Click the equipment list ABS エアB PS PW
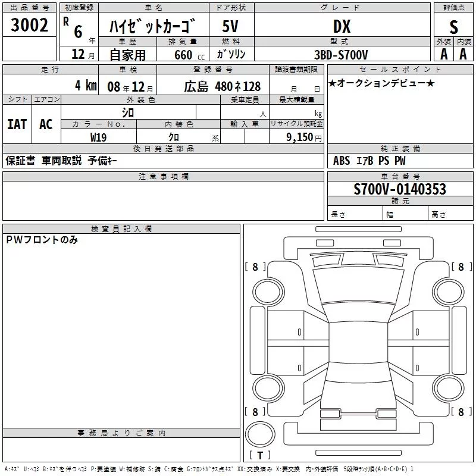The width and height of the screenshot is (476, 476). point(369,161)
